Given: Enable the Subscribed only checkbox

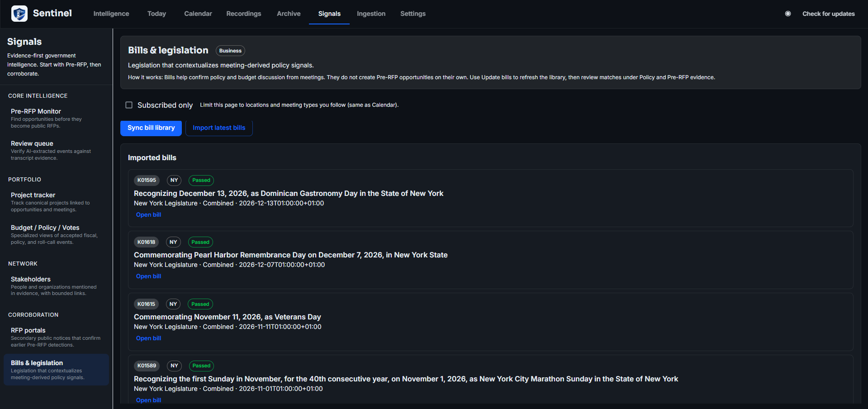Looking at the screenshot, I should coord(129,105).
